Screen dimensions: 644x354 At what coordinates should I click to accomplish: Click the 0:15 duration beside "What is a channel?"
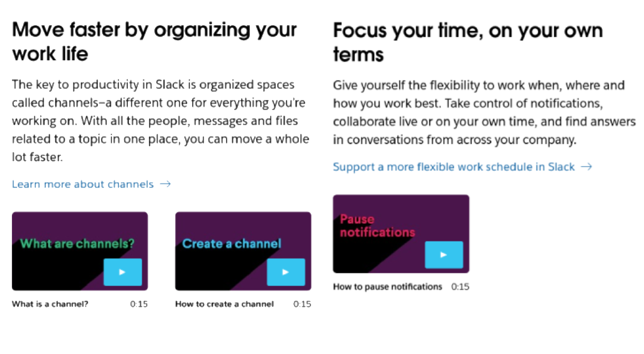coord(139,304)
